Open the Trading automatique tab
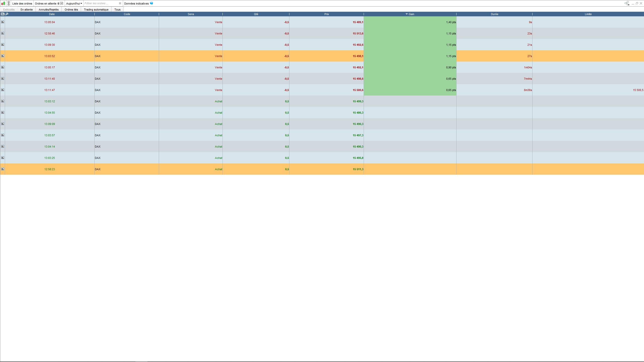Viewport: 644px width, 362px height. [x=96, y=10]
